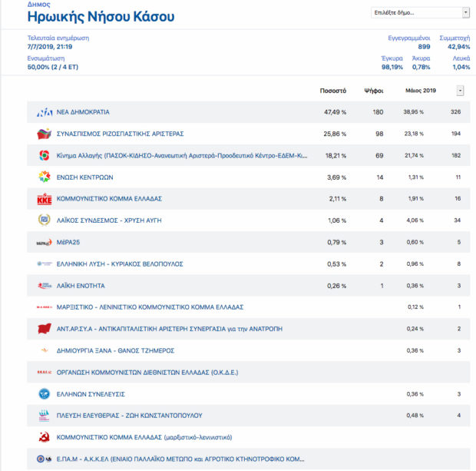The image size is (476, 471).
Task: Open the ΕΛΛΗΝΩΝ ΣΥΝΕΛΕΥΣΙΣ party link
Action: [91, 394]
